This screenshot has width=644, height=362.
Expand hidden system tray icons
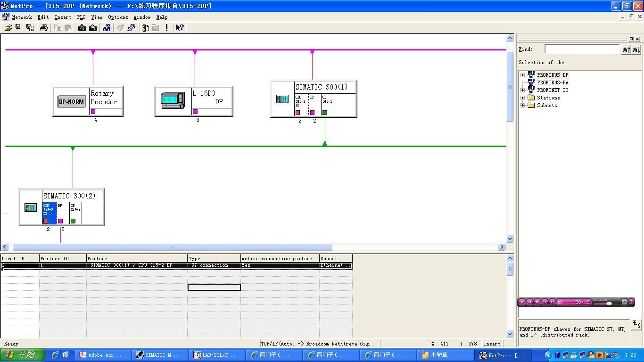(x=549, y=355)
